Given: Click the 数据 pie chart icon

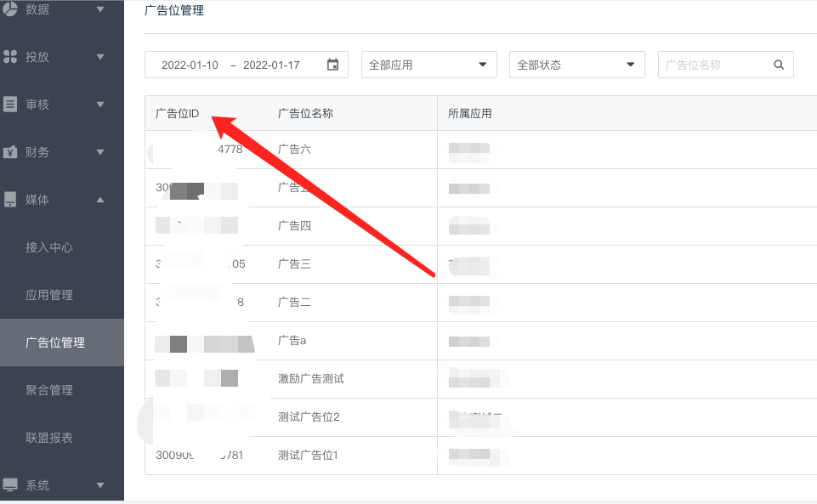Looking at the screenshot, I should click(10, 9).
